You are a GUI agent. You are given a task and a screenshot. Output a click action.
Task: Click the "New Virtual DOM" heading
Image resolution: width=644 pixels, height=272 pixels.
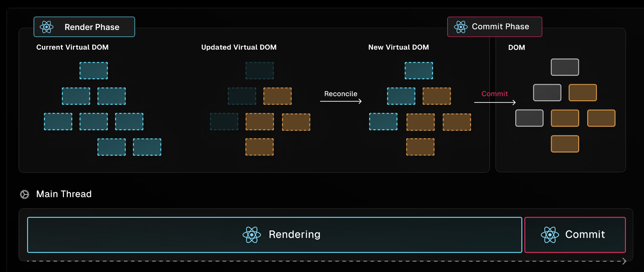(x=398, y=47)
